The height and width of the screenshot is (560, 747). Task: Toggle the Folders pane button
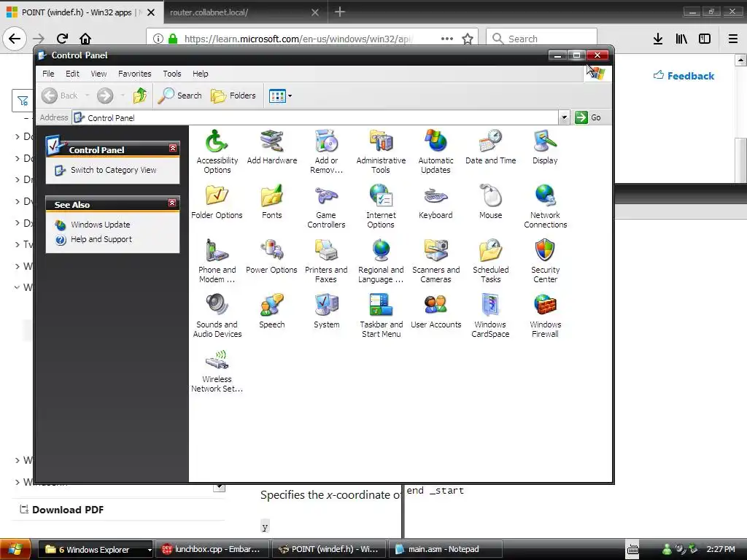tap(233, 96)
